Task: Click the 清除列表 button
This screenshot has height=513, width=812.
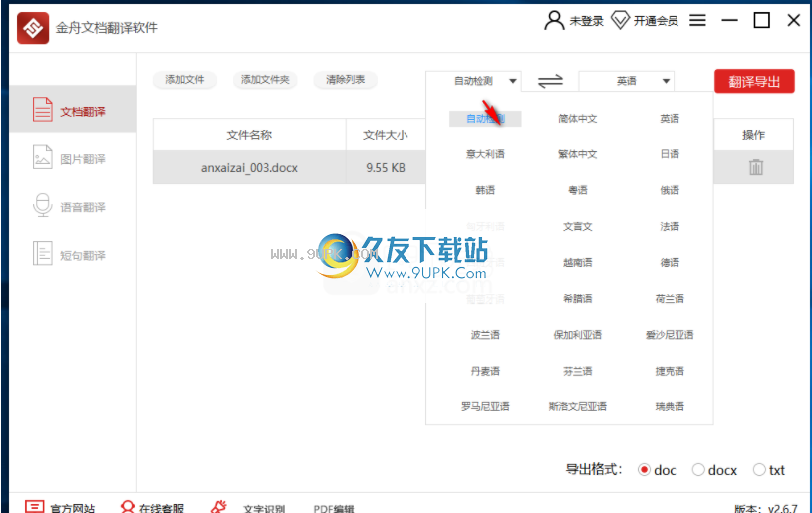Action: coord(346,80)
